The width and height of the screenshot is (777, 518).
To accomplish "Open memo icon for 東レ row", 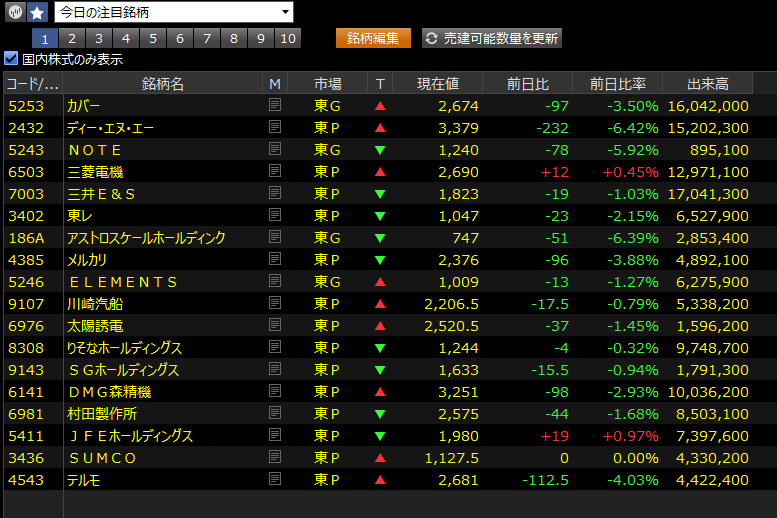I will tap(275, 215).
